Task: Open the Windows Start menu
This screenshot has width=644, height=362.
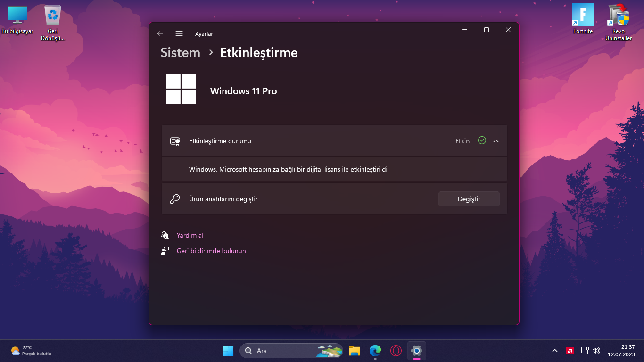Action: (x=228, y=351)
